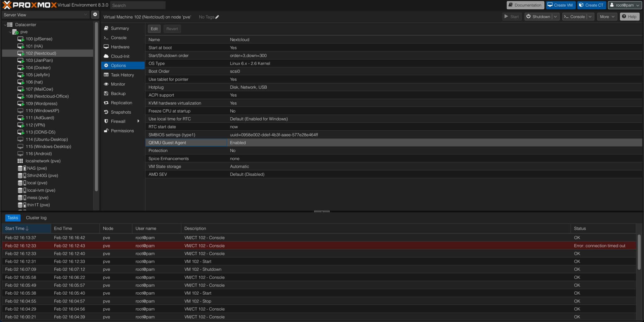644x322 pixels.
Task: Click storage icon of Sthin240G (pve)
Action: tap(22, 176)
